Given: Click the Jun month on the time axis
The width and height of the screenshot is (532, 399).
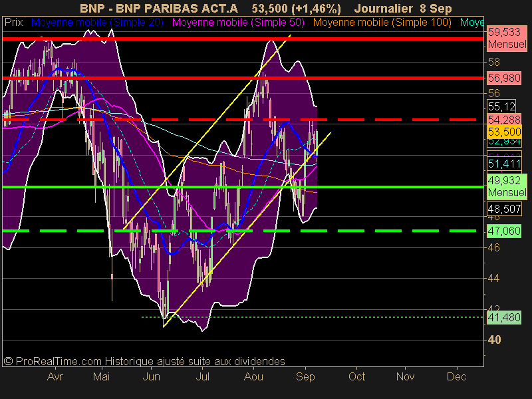Looking at the screenshot, I should (152, 376).
